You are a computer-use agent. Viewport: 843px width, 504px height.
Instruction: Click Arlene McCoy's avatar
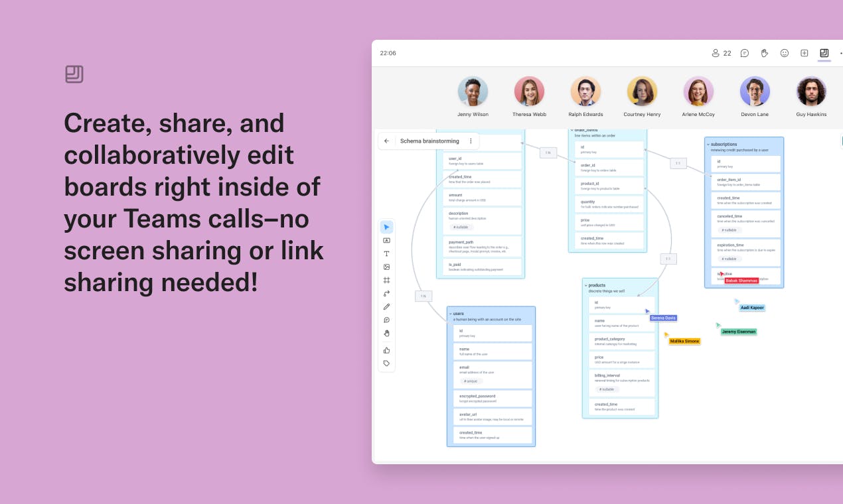click(698, 92)
